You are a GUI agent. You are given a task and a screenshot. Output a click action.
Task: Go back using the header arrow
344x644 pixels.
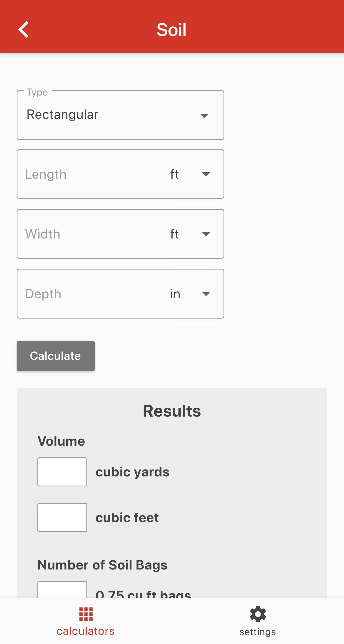24,29
